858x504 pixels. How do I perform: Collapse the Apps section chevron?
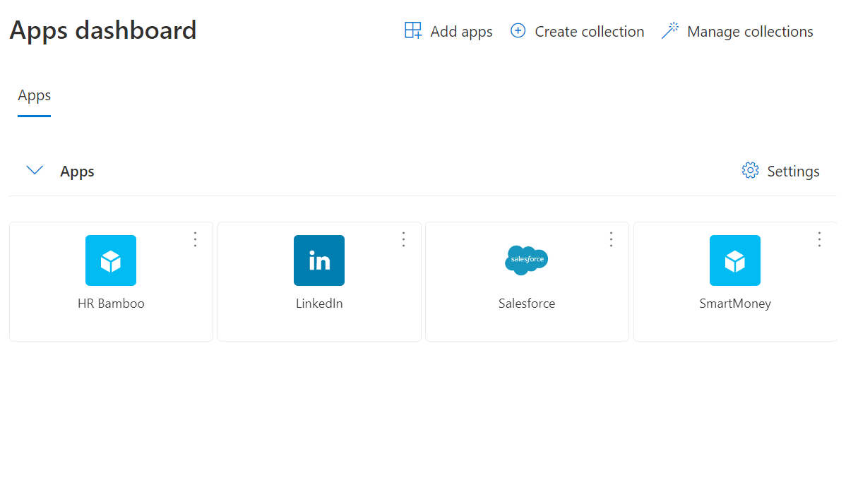click(35, 171)
